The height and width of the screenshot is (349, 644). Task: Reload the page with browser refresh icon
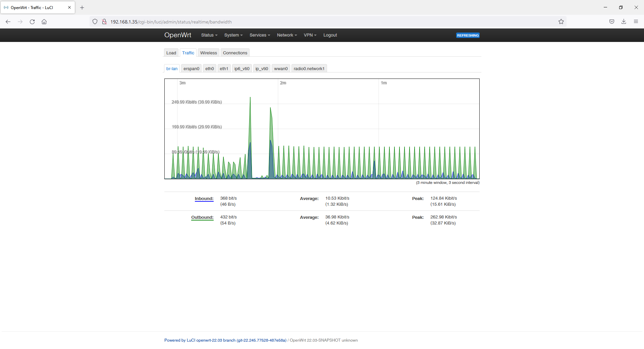click(x=32, y=22)
